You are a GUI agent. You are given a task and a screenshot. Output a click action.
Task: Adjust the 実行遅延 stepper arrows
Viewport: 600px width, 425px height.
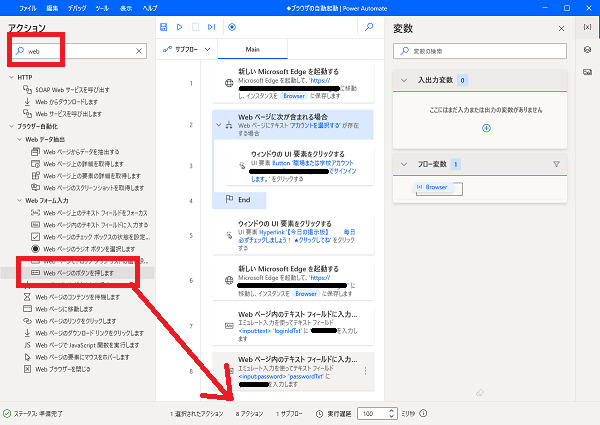[x=391, y=413]
